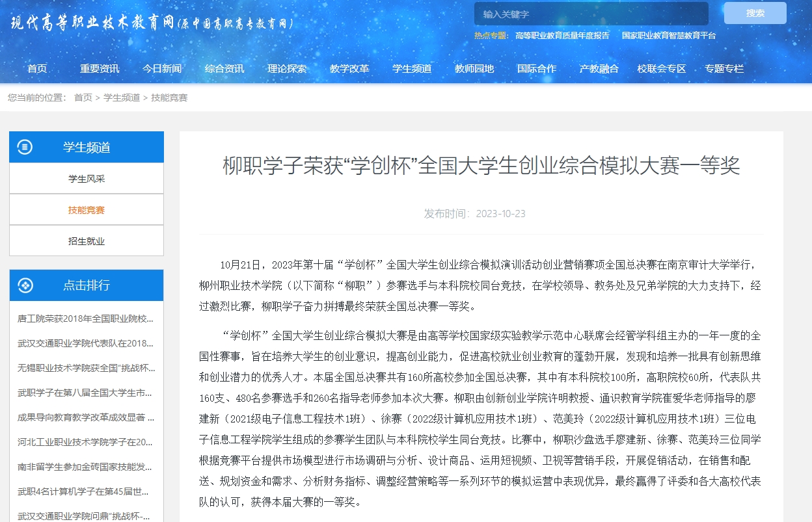Select 国际合作 in the navigation bar

537,69
